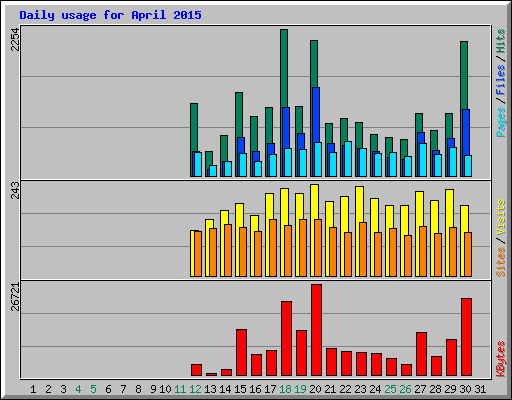Click the green day 12 axis label
This screenshot has height=400, width=512.
(x=195, y=389)
